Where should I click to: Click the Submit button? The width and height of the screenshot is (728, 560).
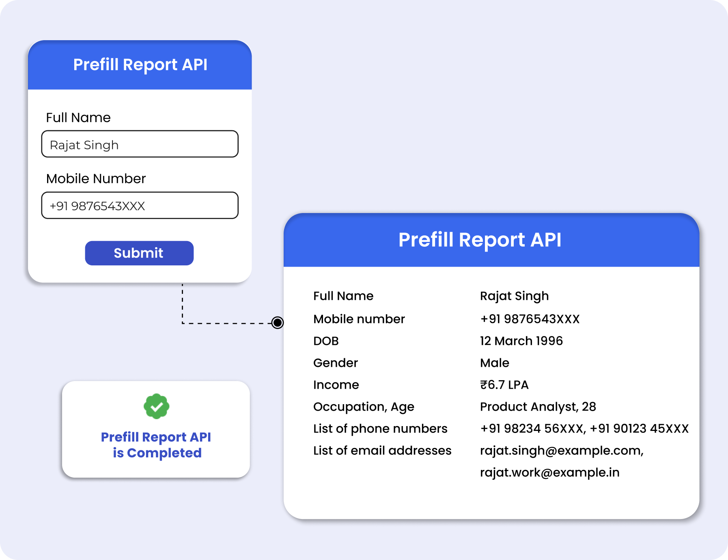139,253
